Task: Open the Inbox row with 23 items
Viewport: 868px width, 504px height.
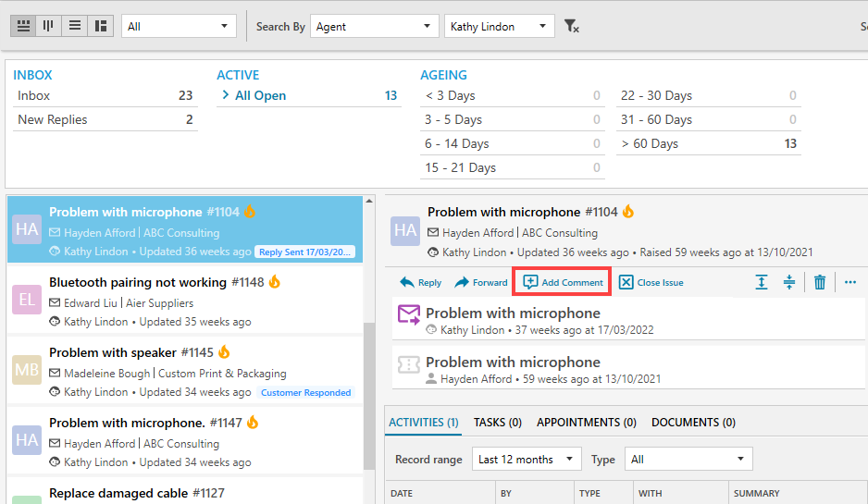Action: 105,95
